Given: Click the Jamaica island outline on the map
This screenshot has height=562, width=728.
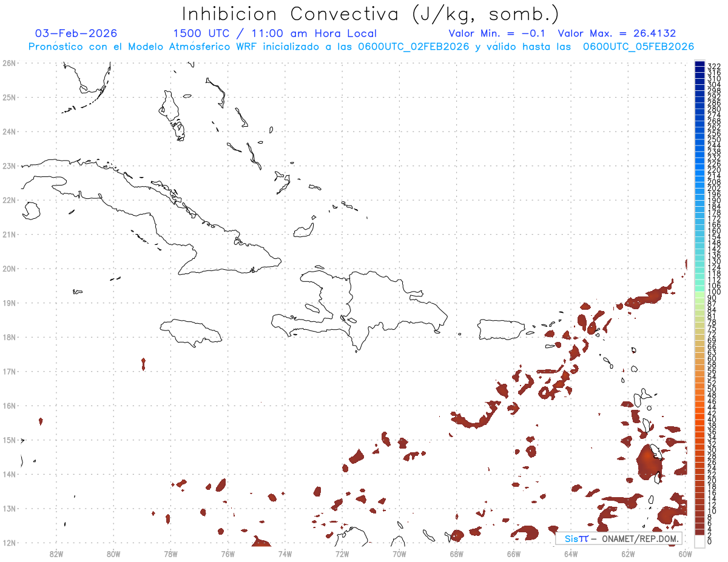Looking at the screenshot, I should 191,332.
